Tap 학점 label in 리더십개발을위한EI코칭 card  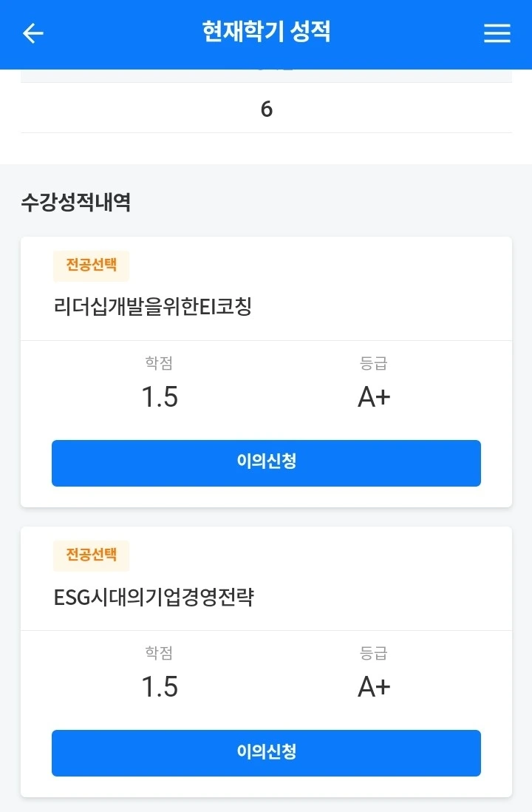tap(160, 363)
